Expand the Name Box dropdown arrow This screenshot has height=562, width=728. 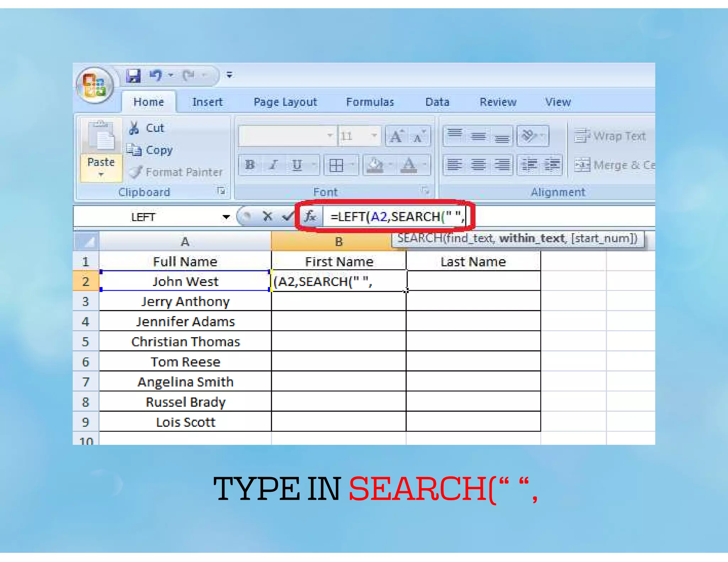(226, 217)
